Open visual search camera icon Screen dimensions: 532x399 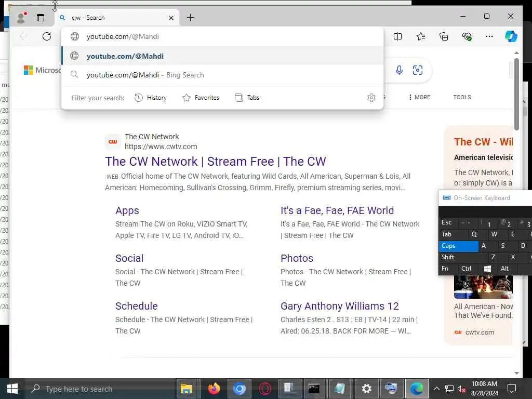pos(417,70)
